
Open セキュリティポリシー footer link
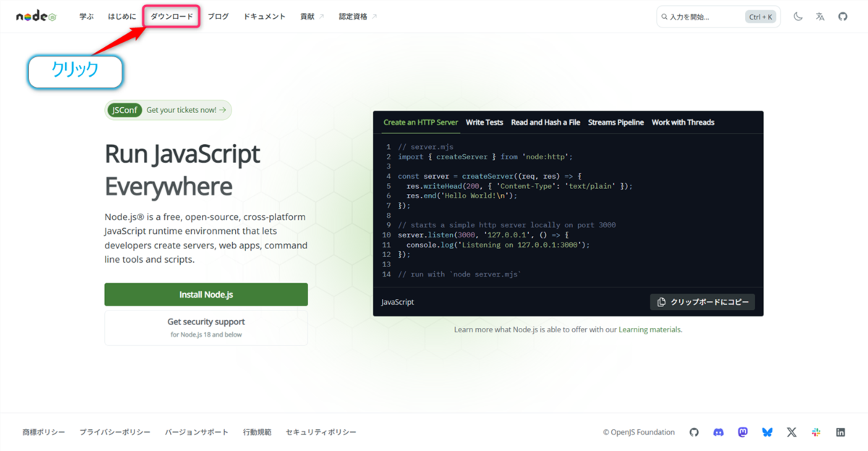tap(321, 432)
